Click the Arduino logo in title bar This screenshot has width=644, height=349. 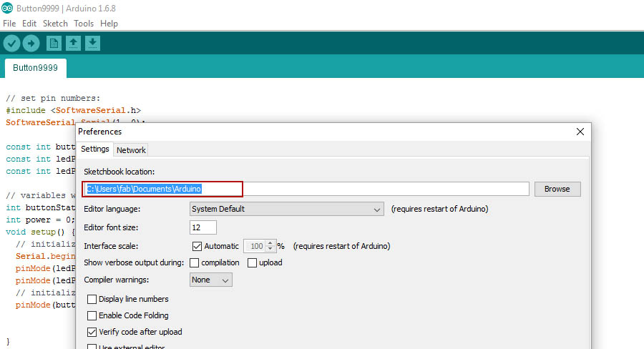tap(7, 8)
